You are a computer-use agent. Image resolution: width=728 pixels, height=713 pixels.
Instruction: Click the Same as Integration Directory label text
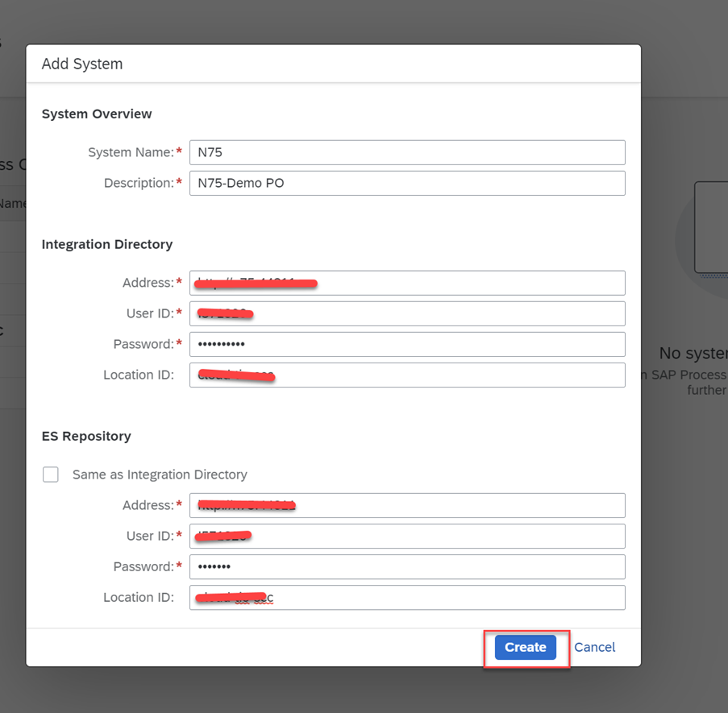(160, 475)
